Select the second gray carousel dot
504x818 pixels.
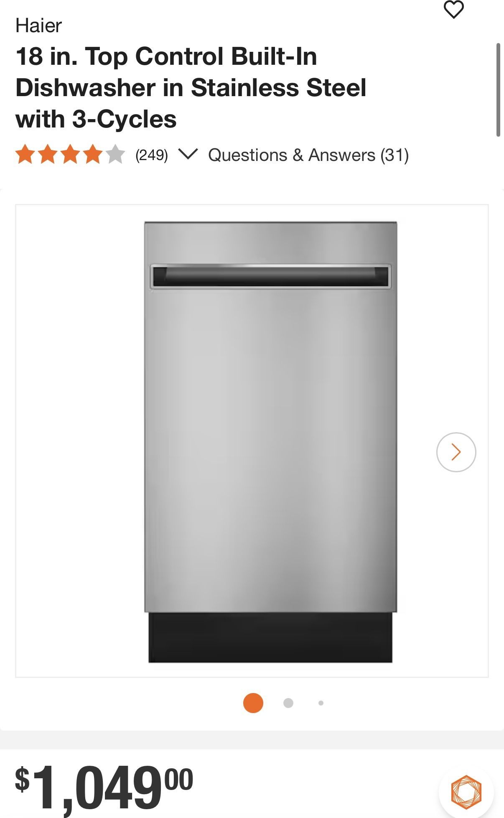coord(288,703)
